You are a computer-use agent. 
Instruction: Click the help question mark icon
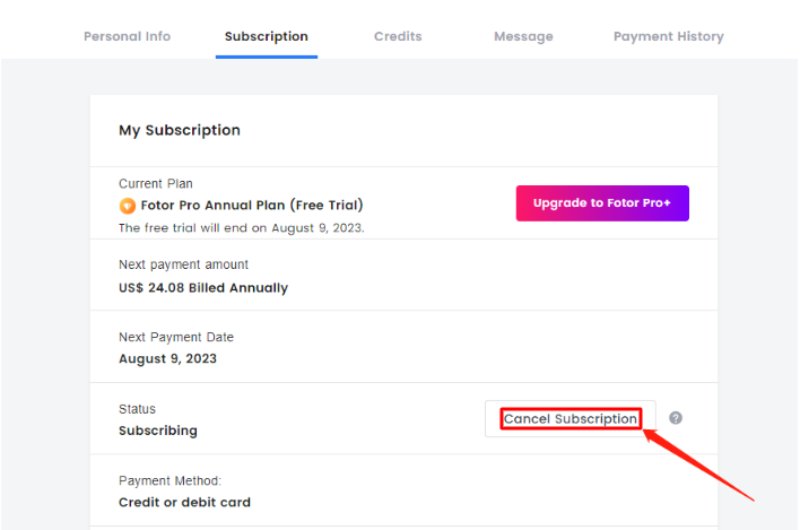click(676, 418)
